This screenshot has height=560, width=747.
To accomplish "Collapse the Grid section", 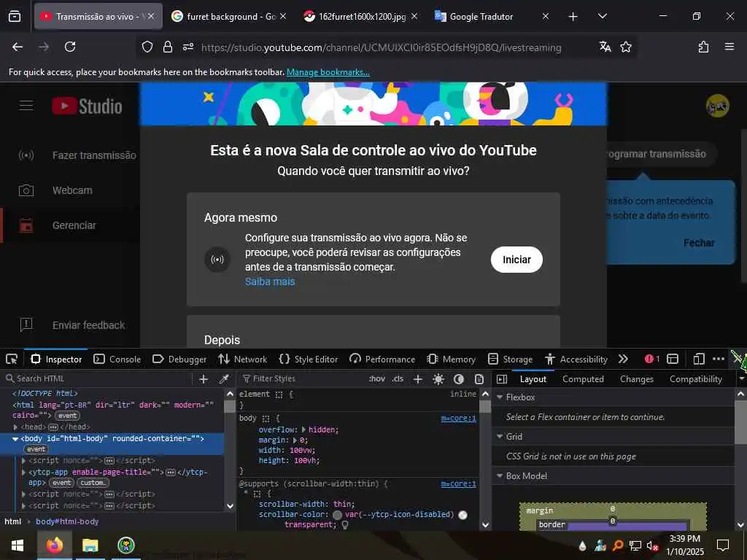I will click(500, 437).
